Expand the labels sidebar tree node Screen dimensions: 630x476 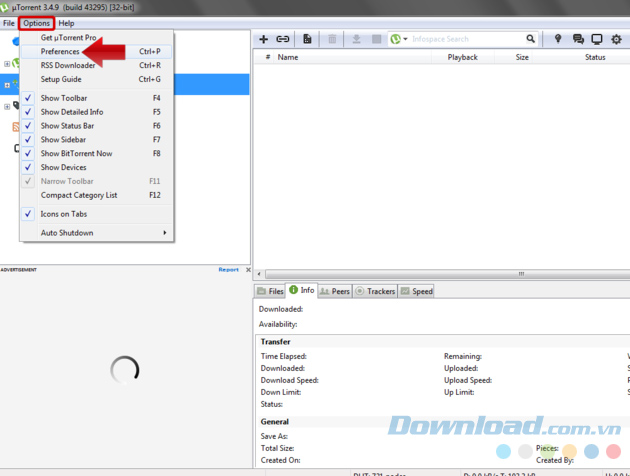pos(7,106)
